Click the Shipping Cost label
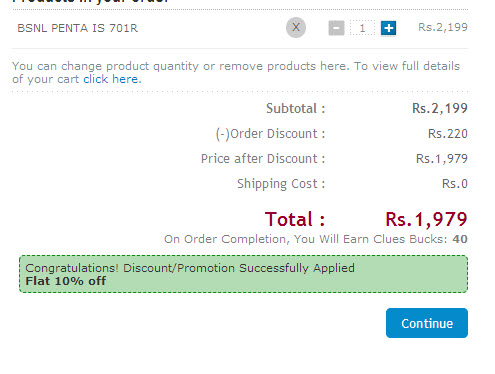Screen dimensions: 495x374 pos(281,184)
